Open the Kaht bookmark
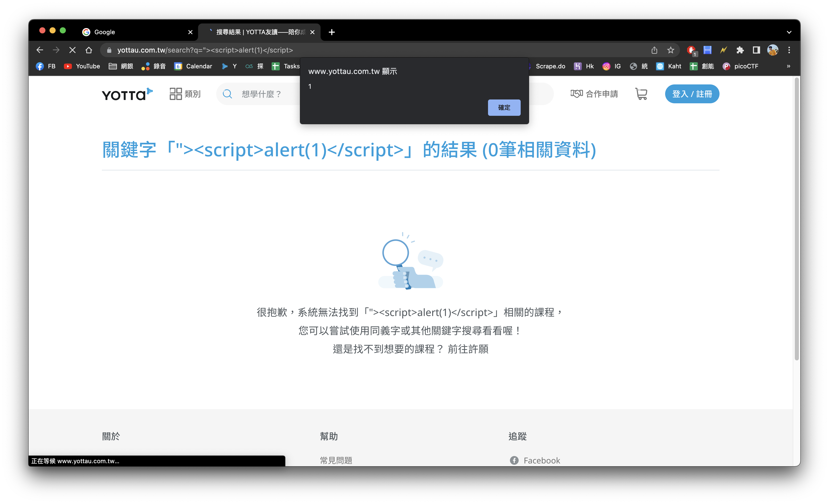This screenshot has height=504, width=829. click(x=669, y=66)
